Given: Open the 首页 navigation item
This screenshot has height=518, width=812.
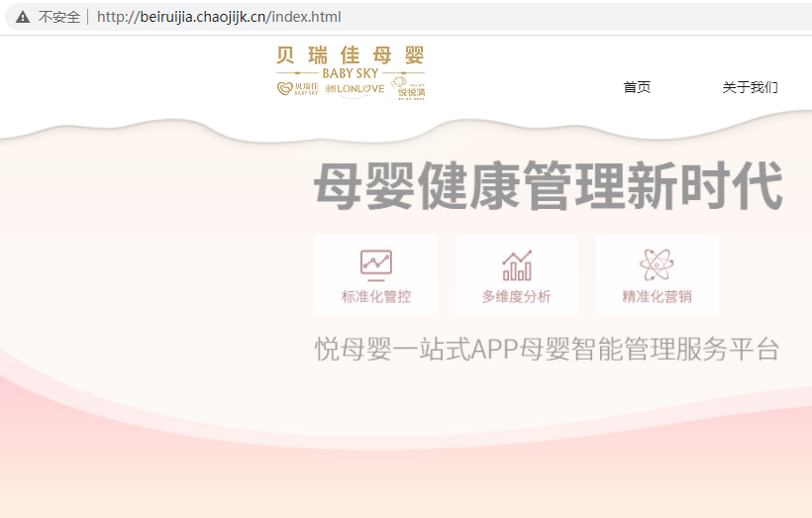Looking at the screenshot, I should [637, 87].
